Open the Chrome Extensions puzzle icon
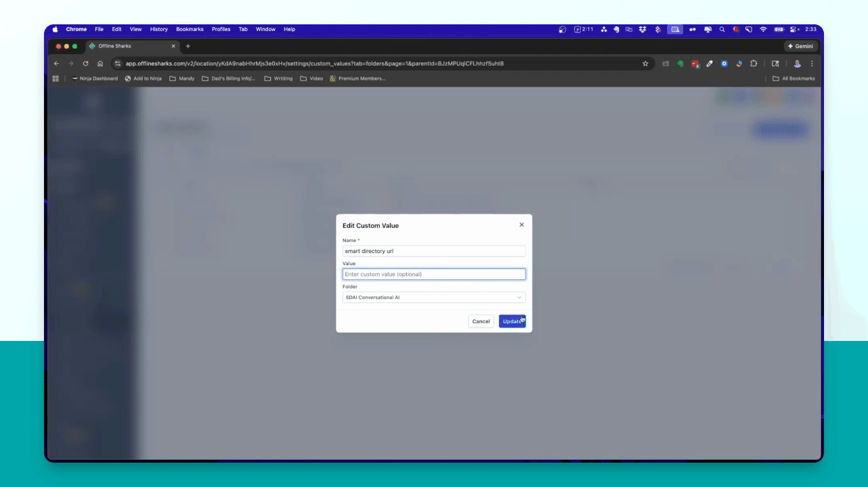Image resolution: width=868 pixels, height=487 pixels. pyautogui.click(x=754, y=64)
